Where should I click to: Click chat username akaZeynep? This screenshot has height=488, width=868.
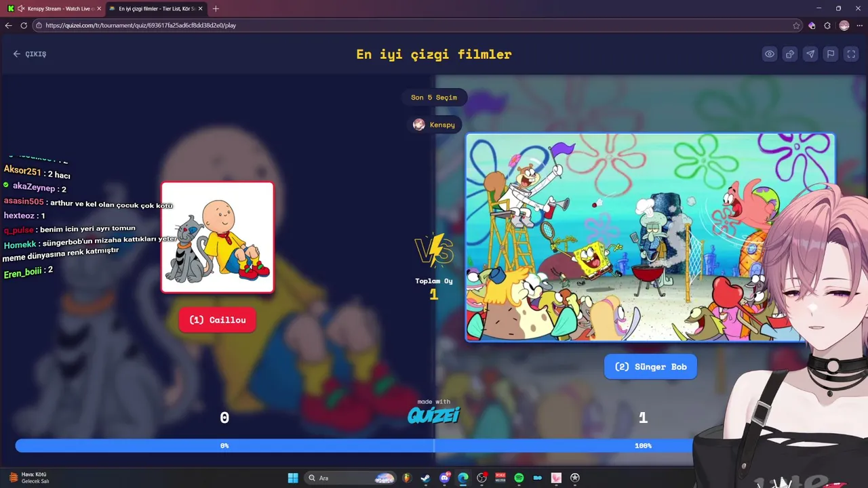[x=34, y=187]
